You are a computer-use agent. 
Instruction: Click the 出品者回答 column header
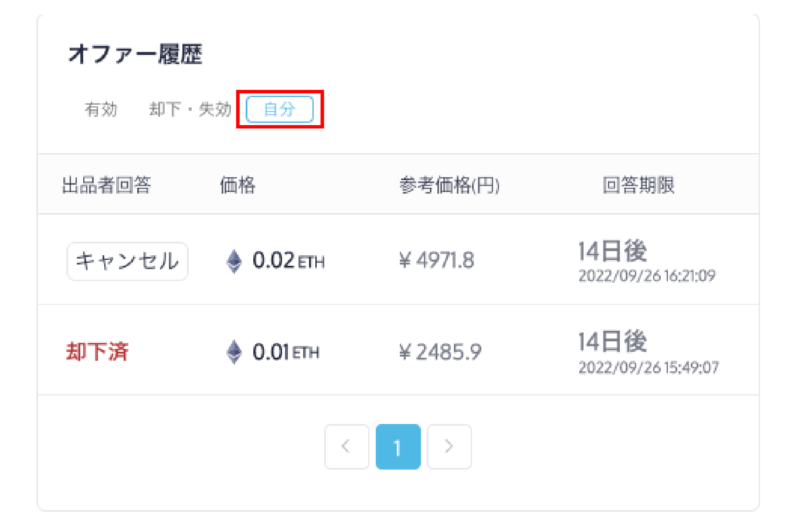tap(106, 185)
